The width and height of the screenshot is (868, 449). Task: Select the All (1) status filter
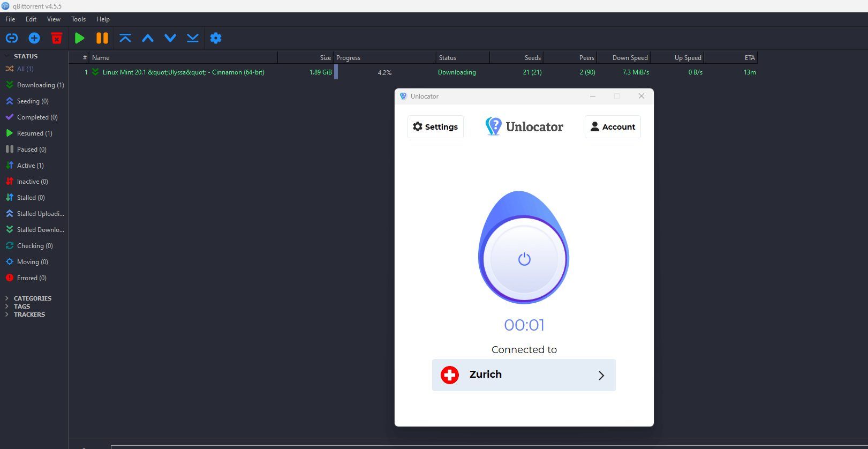pos(25,69)
